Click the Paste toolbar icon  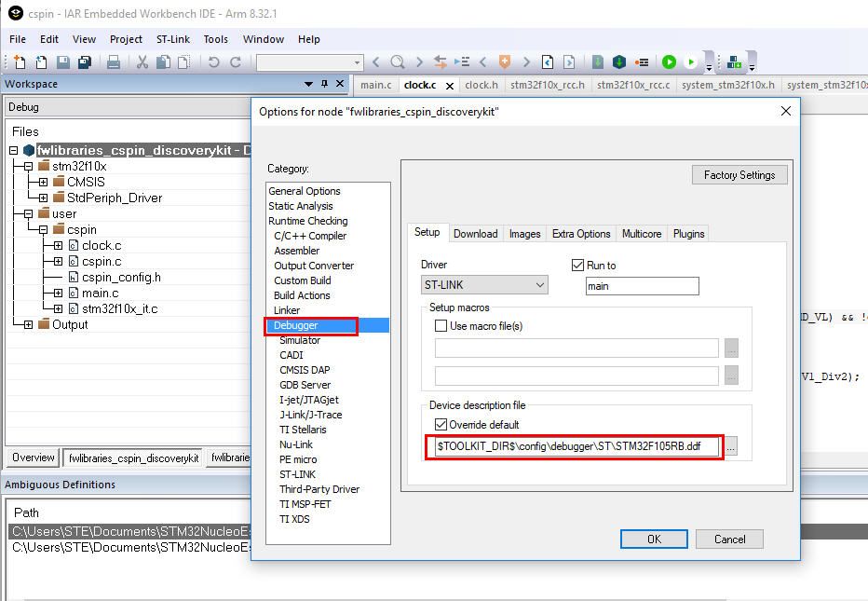pyautogui.click(x=183, y=62)
